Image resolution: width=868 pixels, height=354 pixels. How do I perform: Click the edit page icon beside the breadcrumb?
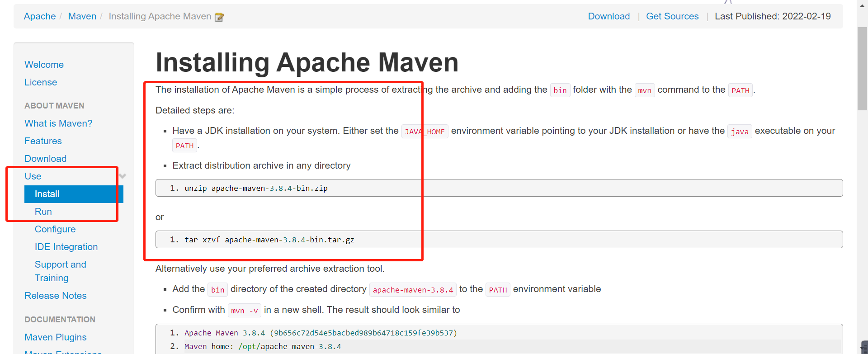click(x=219, y=17)
